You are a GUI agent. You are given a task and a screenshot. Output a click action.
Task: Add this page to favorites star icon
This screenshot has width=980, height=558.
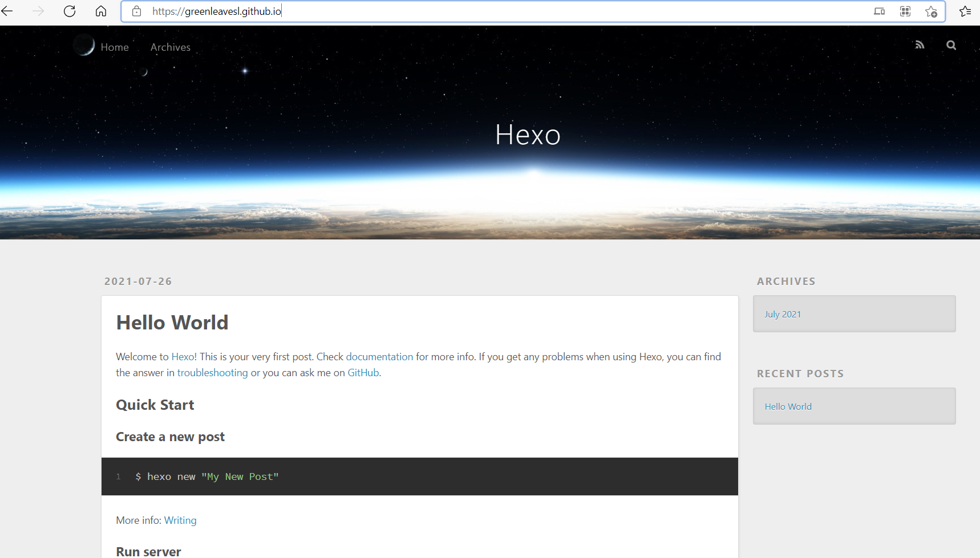[x=932, y=11]
